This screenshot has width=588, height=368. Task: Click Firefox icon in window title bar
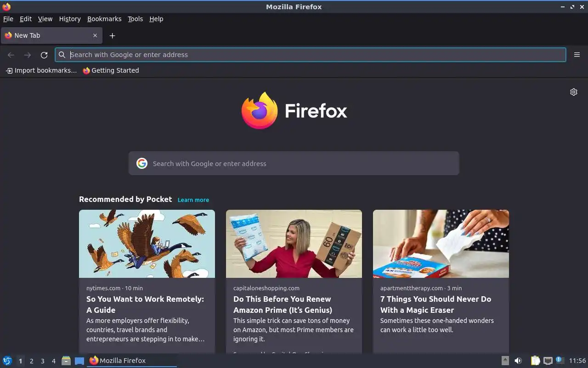click(x=6, y=6)
